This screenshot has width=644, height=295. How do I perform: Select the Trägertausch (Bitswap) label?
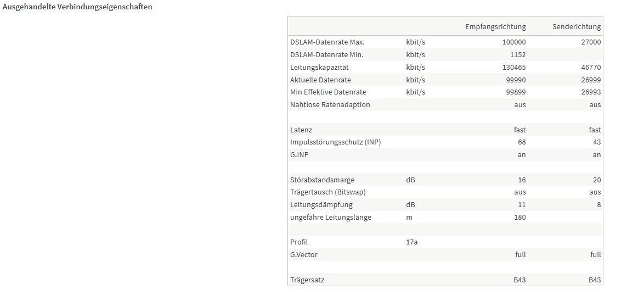[328, 192]
